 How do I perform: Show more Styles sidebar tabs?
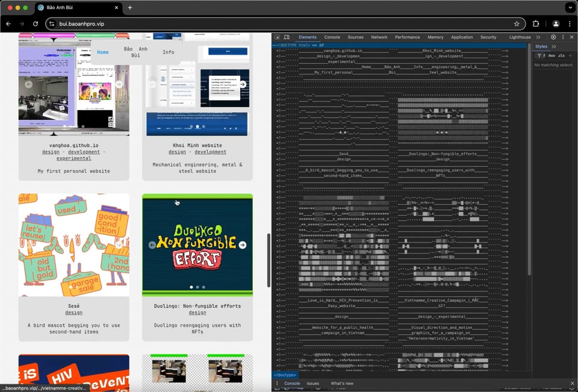(554, 46)
